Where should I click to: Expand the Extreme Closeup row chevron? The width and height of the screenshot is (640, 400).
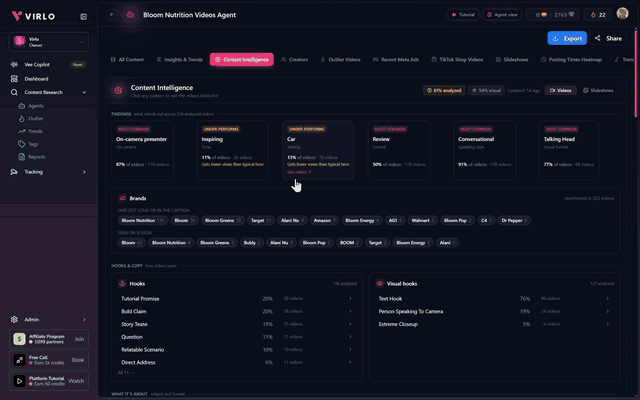[x=607, y=324]
